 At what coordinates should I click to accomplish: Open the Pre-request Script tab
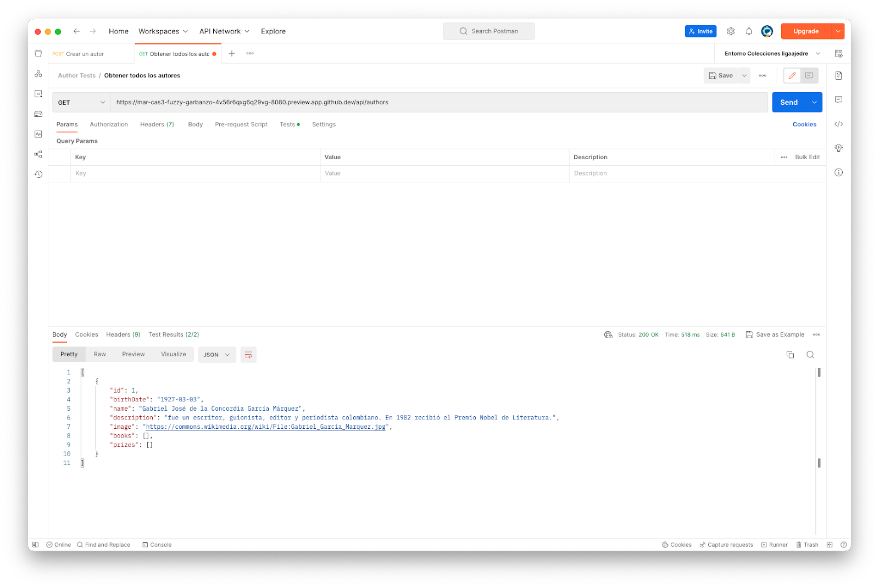(241, 125)
